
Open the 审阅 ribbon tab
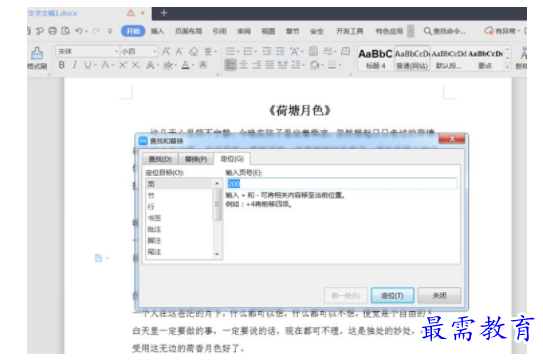click(244, 31)
